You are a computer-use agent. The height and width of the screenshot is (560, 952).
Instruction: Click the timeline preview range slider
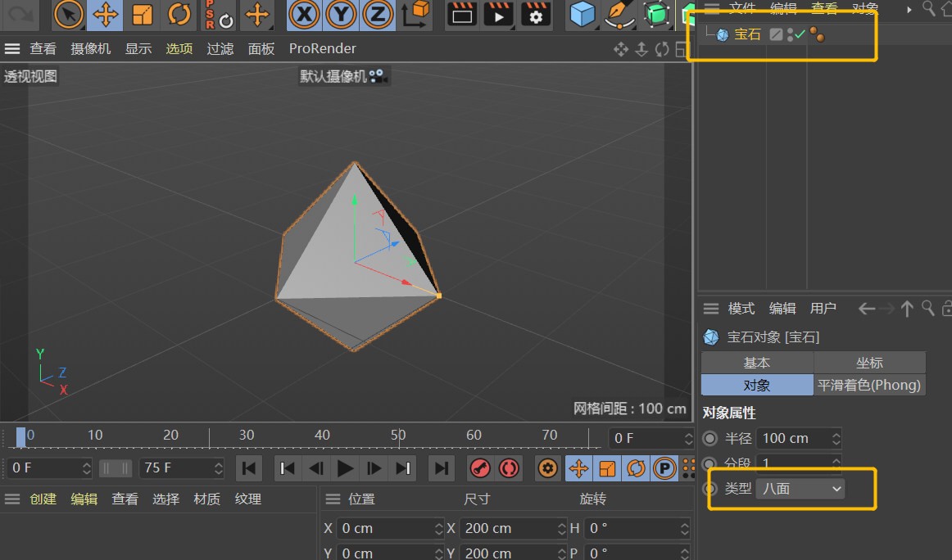[116, 468]
